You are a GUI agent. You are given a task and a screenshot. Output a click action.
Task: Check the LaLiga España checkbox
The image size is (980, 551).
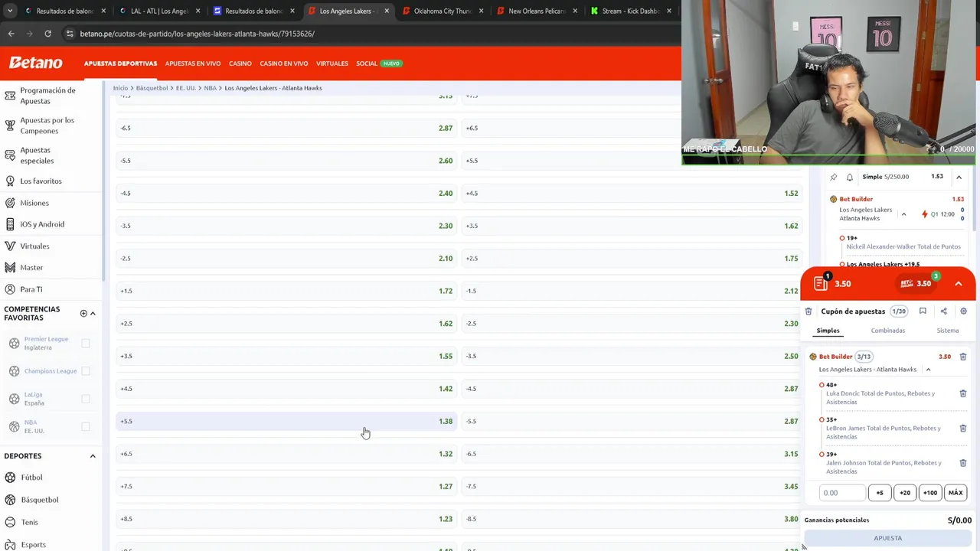tap(86, 399)
